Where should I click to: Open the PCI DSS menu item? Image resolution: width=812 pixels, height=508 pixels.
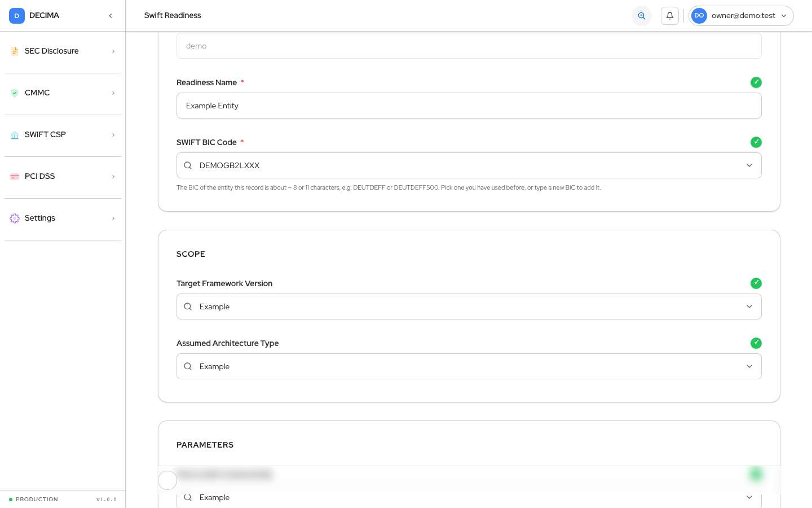(63, 177)
